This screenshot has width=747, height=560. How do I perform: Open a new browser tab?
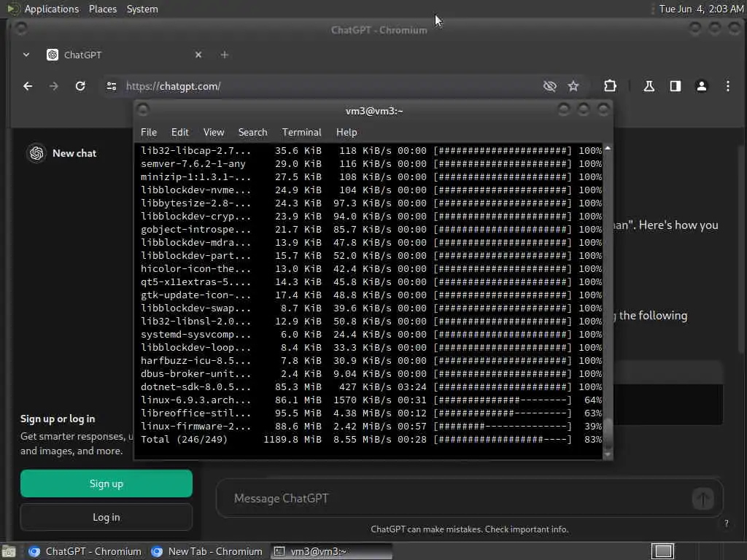pos(225,55)
